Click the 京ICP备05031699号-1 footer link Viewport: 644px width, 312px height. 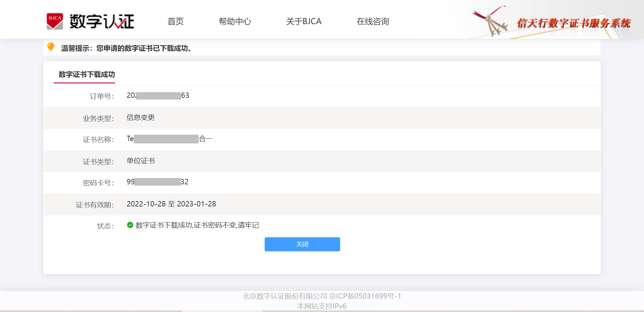tap(365, 296)
